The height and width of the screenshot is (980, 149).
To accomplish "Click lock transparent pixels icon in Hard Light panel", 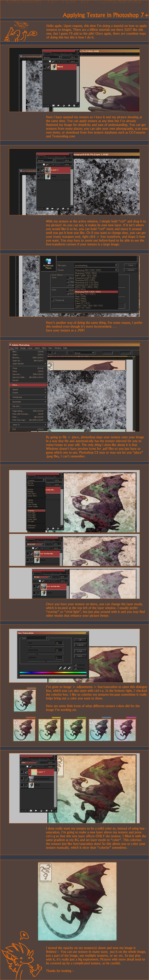I will point(33,548).
